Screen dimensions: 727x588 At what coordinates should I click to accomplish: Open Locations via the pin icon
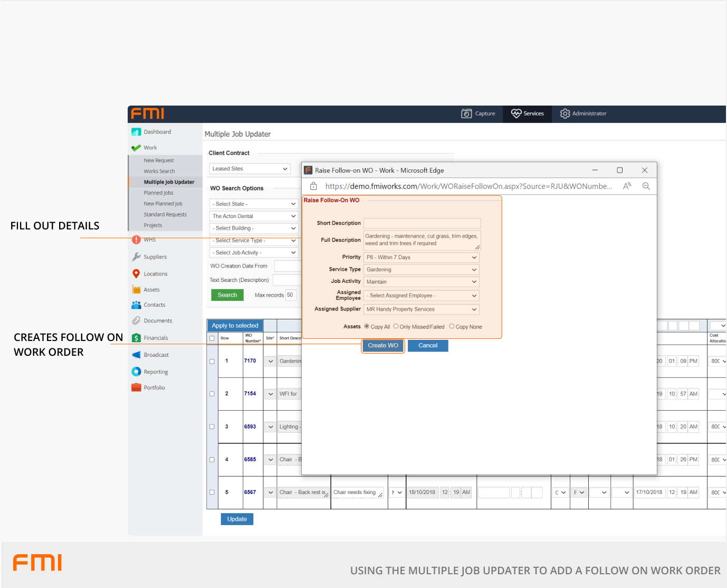tap(136, 274)
